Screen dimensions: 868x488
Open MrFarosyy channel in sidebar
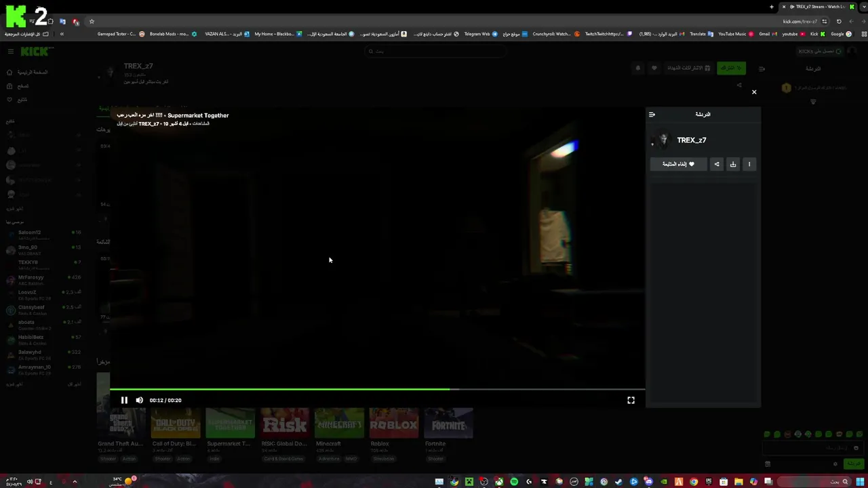click(x=42, y=279)
